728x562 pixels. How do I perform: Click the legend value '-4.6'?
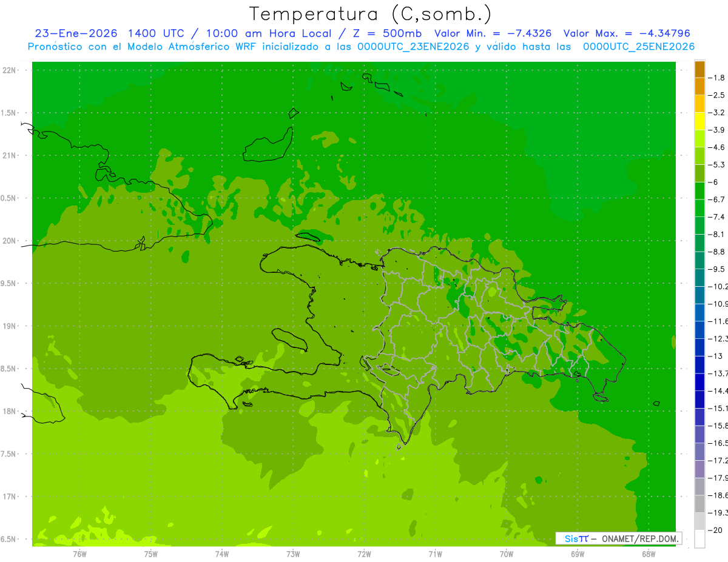(x=716, y=147)
